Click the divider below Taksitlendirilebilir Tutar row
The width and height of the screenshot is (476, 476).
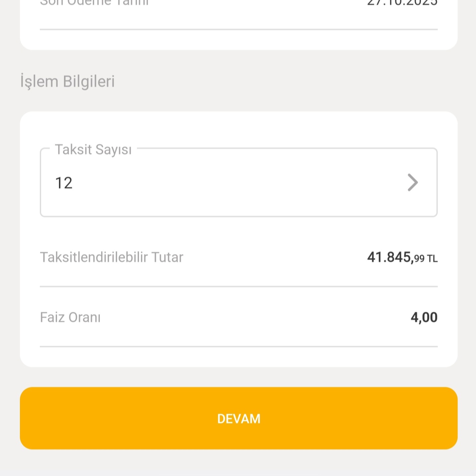point(238,286)
